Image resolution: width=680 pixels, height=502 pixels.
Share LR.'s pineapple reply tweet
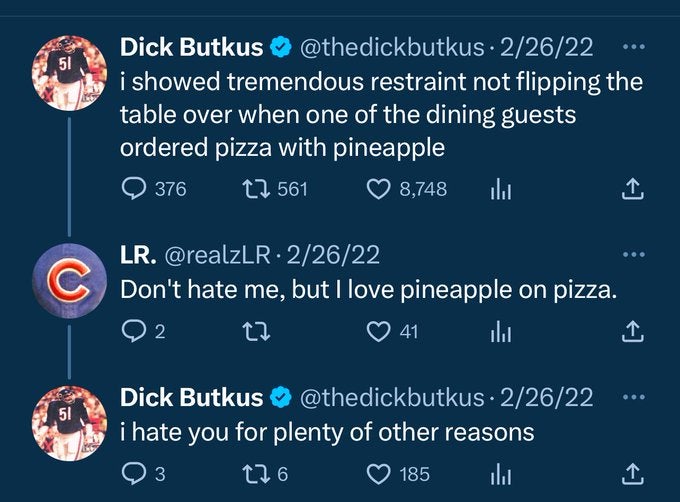(631, 331)
